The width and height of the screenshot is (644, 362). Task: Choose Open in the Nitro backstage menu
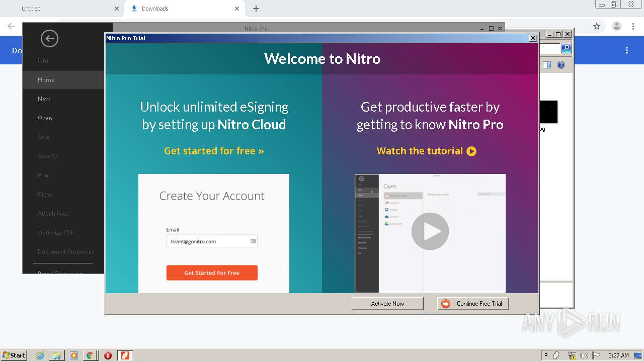tap(45, 118)
